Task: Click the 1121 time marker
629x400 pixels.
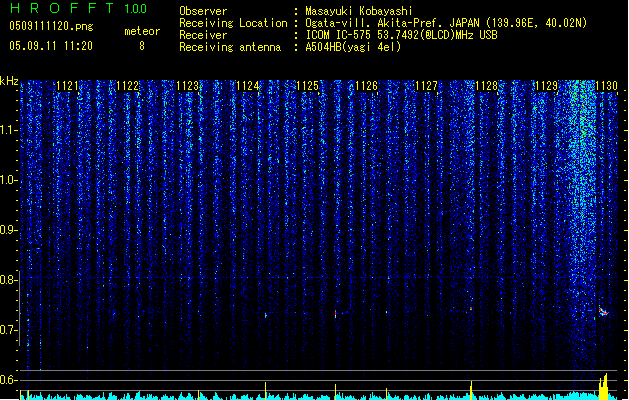Action: pos(67,86)
